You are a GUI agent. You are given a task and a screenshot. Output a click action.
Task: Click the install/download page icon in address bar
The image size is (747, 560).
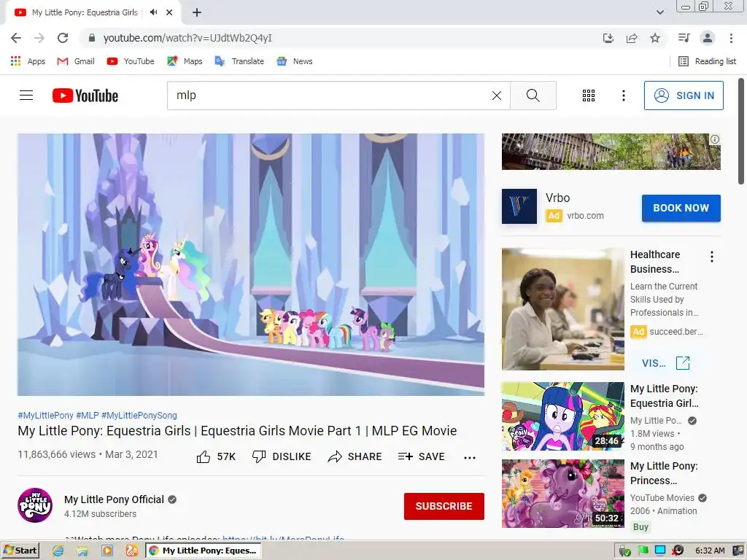pyautogui.click(x=608, y=38)
